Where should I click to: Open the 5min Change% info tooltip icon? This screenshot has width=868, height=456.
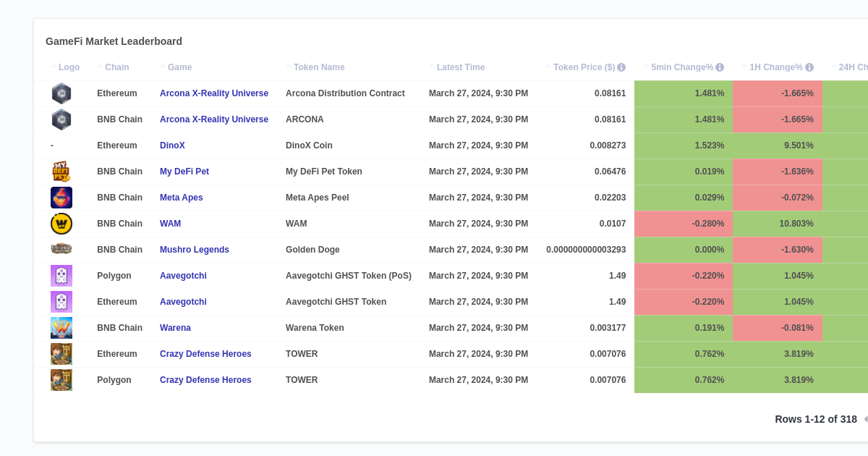coord(718,67)
